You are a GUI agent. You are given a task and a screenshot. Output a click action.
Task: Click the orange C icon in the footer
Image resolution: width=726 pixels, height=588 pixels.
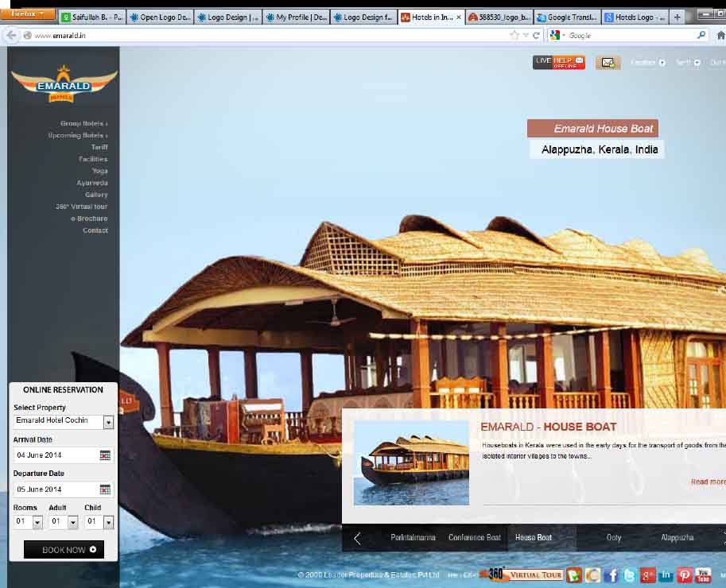(x=592, y=575)
